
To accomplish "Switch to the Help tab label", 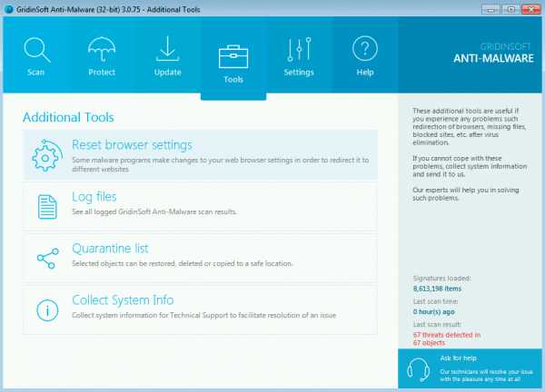I will (365, 73).
